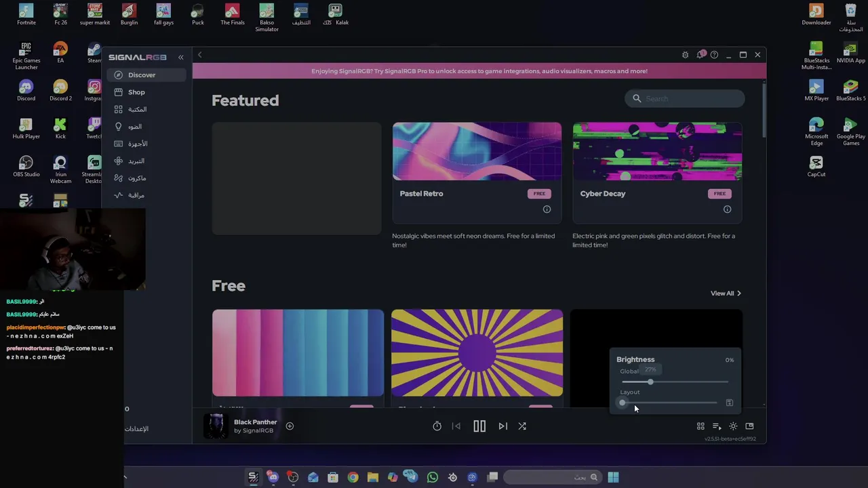Image resolution: width=868 pixels, height=488 pixels.
Task: Open NVIDIA App desktop icon
Action: tap(850, 53)
